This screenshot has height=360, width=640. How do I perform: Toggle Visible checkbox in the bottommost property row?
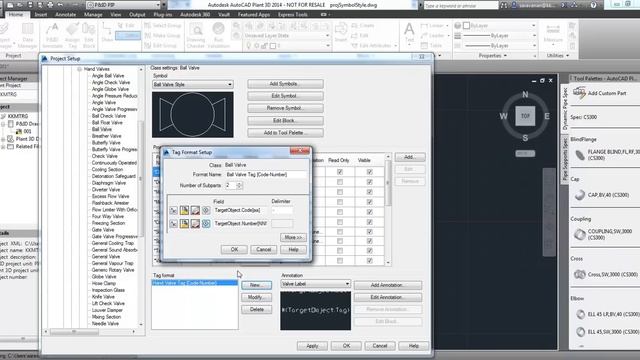tap(369, 260)
